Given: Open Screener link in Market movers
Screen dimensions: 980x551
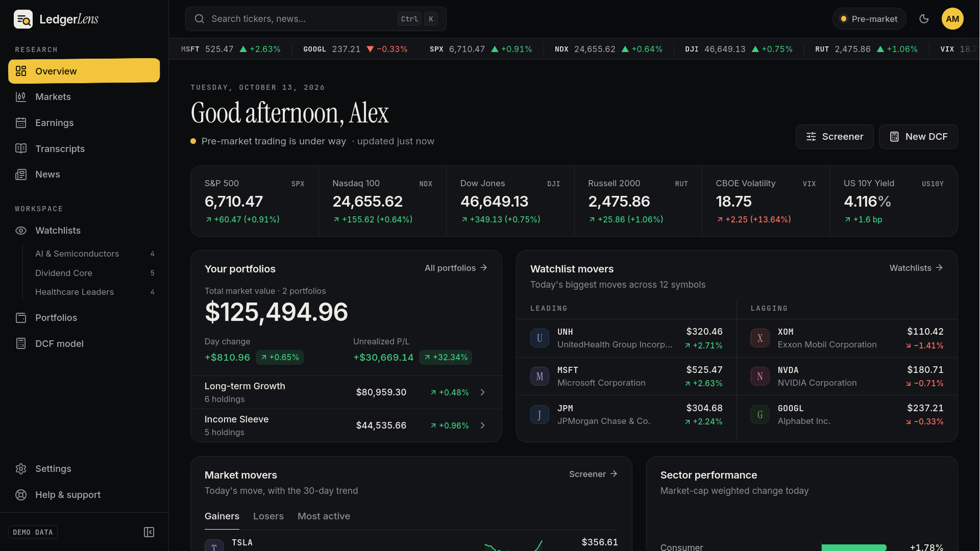Looking at the screenshot, I should [594, 474].
